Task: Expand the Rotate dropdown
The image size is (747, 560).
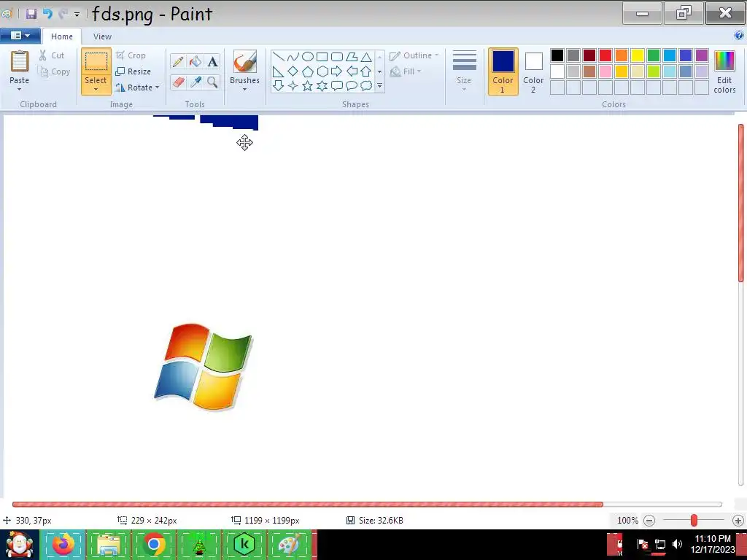Action: pyautogui.click(x=157, y=87)
